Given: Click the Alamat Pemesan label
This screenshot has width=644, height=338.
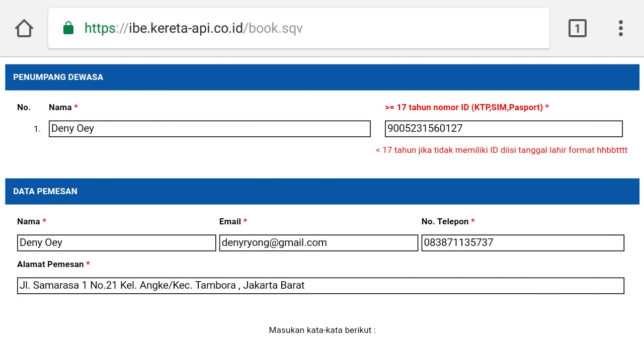Looking at the screenshot, I should pos(53,264).
